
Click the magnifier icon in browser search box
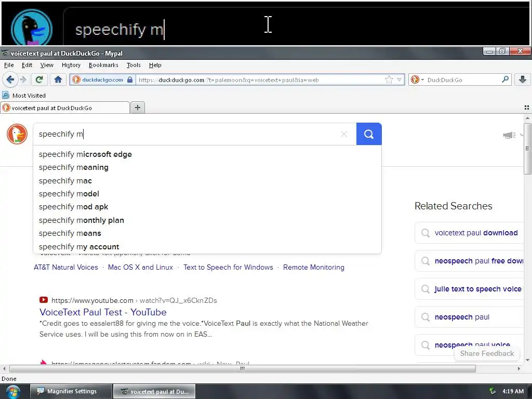click(x=505, y=79)
